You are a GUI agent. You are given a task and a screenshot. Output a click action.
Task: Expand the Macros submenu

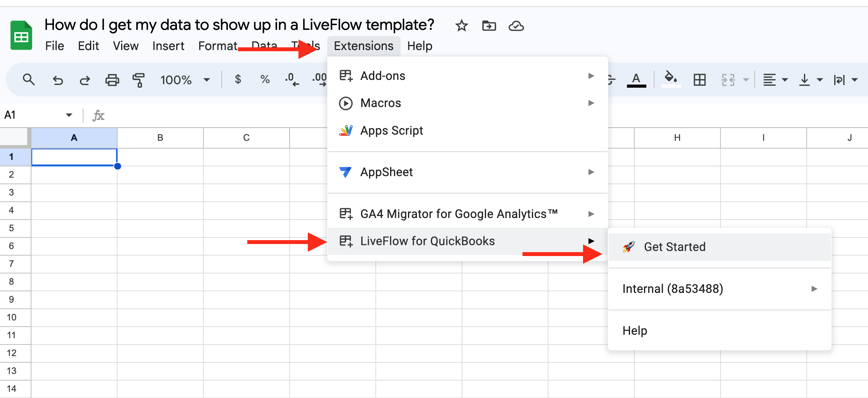pyautogui.click(x=467, y=103)
